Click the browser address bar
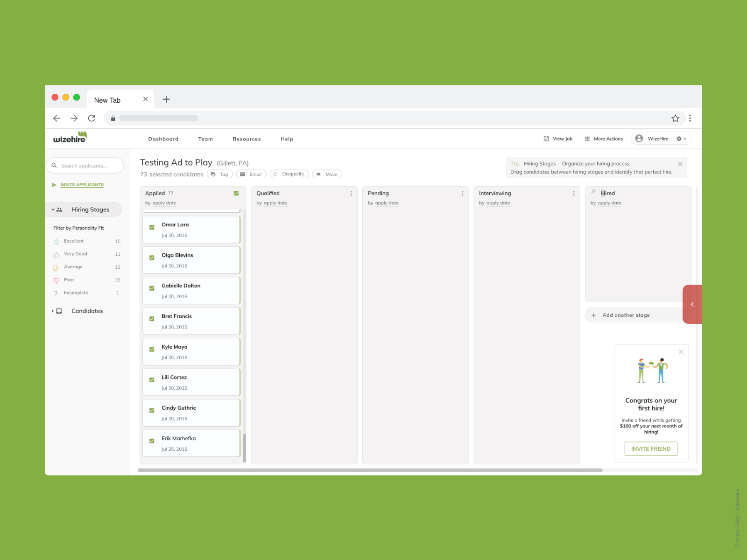This screenshot has height=560, width=747. pyautogui.click(x=395, y=118)
